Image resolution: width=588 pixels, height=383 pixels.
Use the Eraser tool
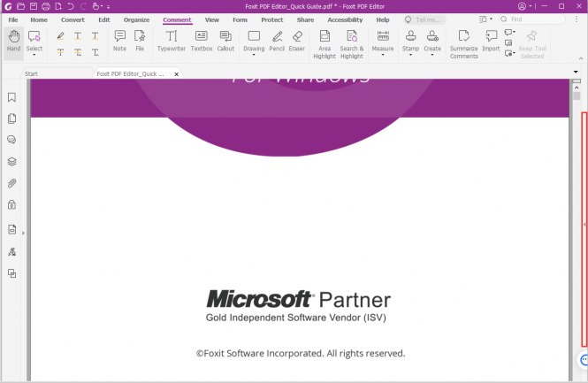(296, 42)
